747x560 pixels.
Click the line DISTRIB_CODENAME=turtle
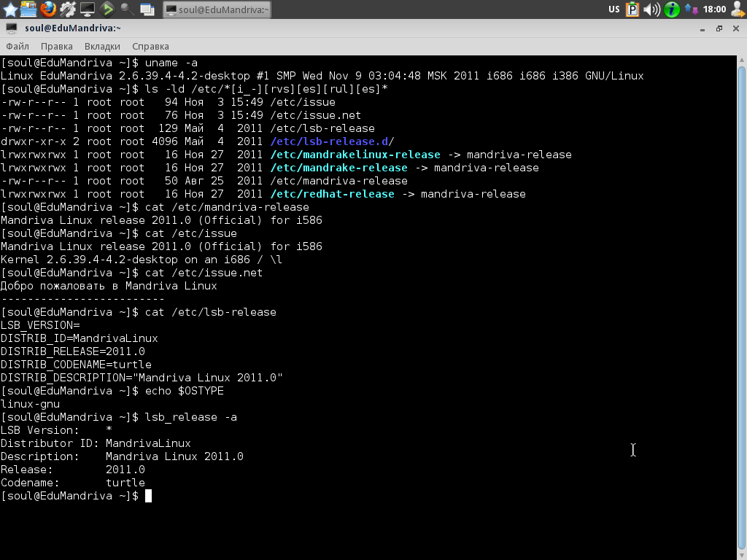click(x=76, y=365)
